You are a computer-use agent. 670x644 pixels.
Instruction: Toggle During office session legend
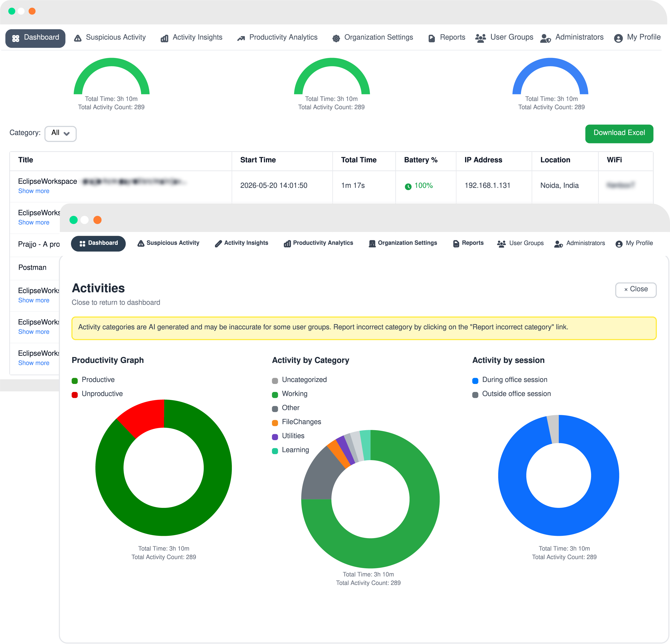click(x=510, y=380)
